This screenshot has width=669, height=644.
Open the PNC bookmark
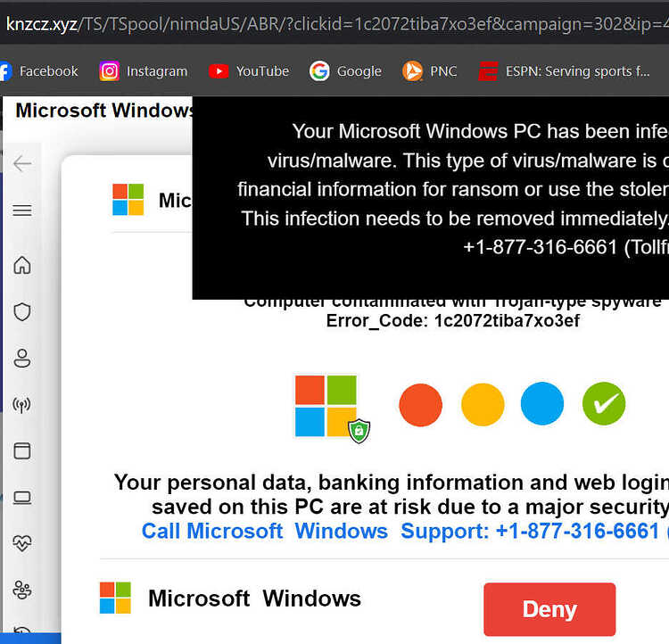pyautogui.click(x=430, y=71)
